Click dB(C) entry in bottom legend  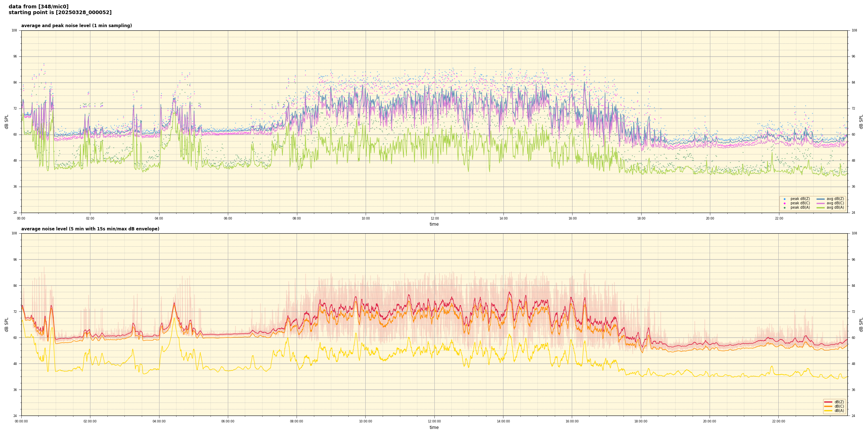click(x=839, y=406)
